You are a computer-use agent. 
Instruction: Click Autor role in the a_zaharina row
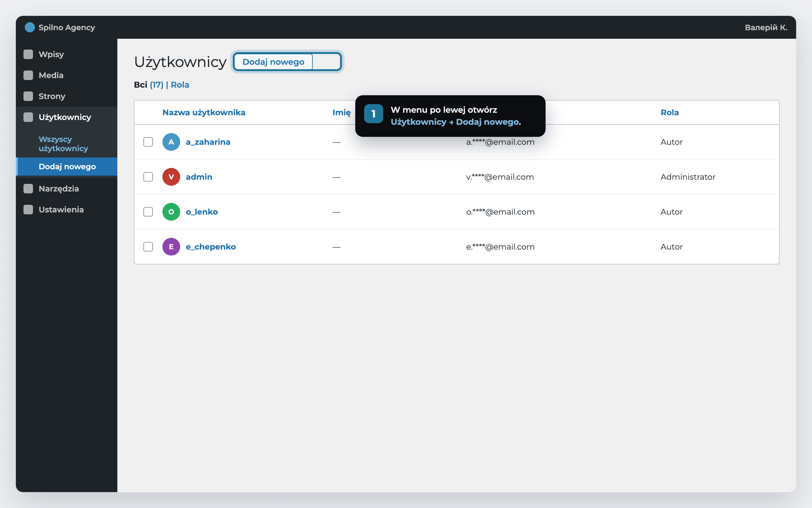point(671,142)
